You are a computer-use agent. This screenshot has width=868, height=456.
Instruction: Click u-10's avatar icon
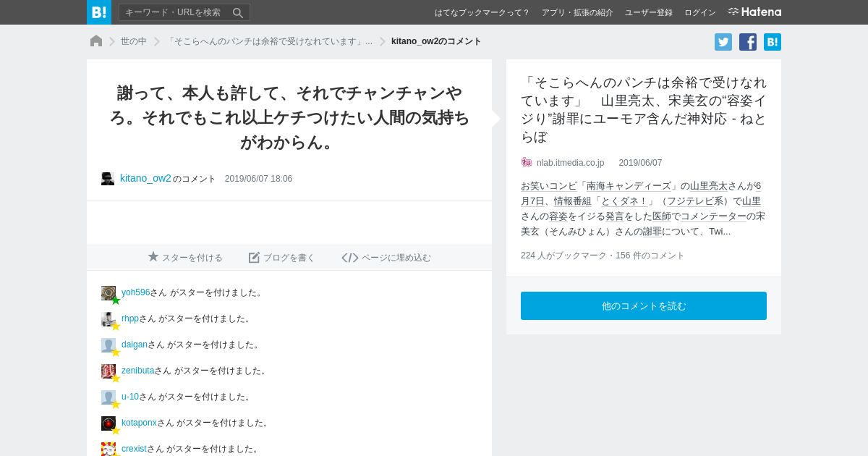click(x=109, y=397)
